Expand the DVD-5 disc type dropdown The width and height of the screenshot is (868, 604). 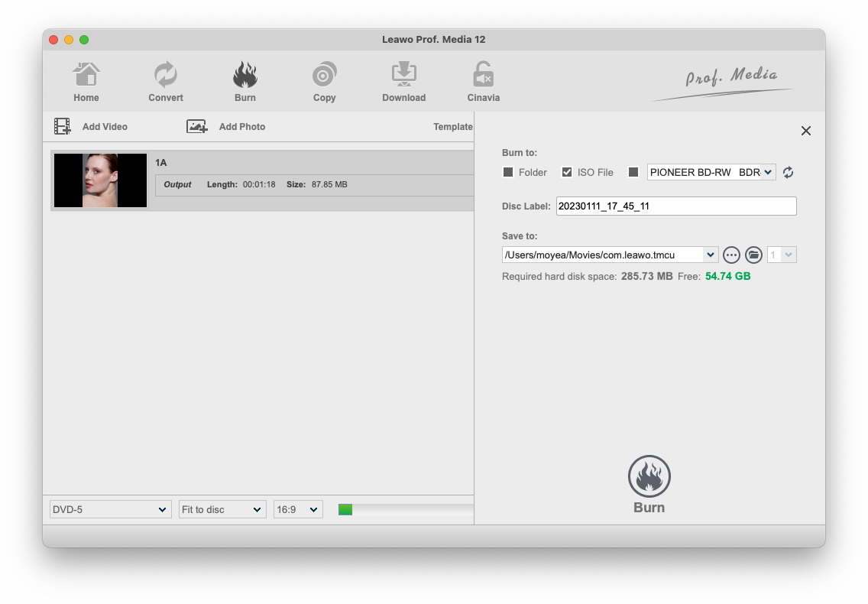click(110, 509)
